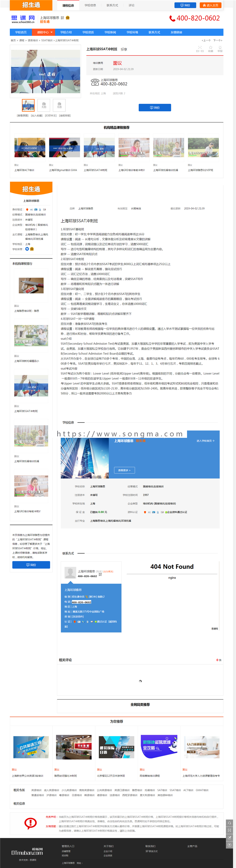Click 管理员入口 in the footer

coord(68,846)
